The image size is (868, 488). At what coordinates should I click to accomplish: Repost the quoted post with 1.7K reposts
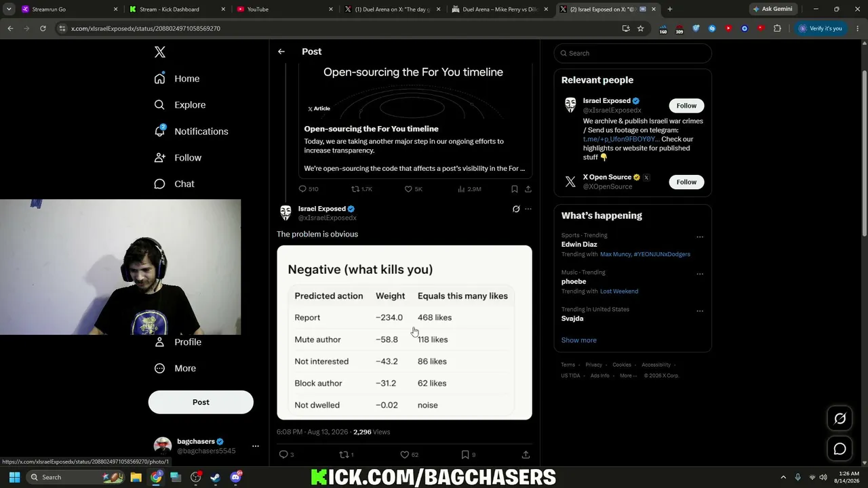pyautogui.click(x=361, y=189)
